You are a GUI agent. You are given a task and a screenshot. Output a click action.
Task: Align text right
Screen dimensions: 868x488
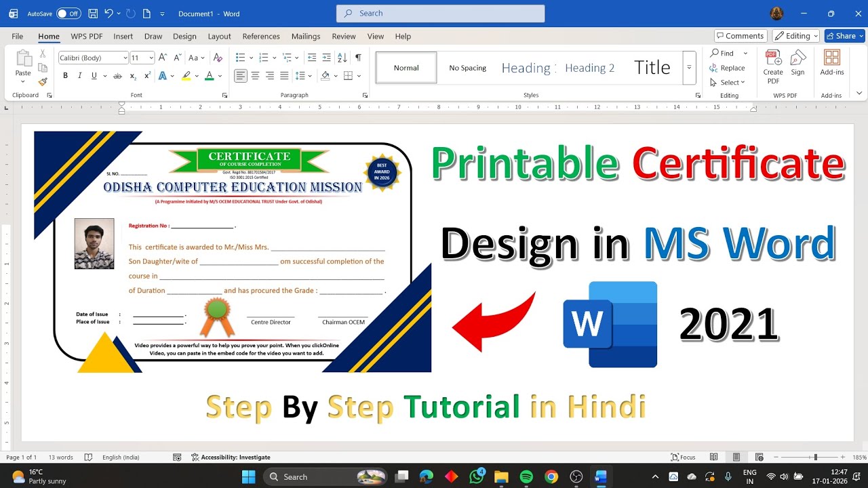(x=270, y=76)
